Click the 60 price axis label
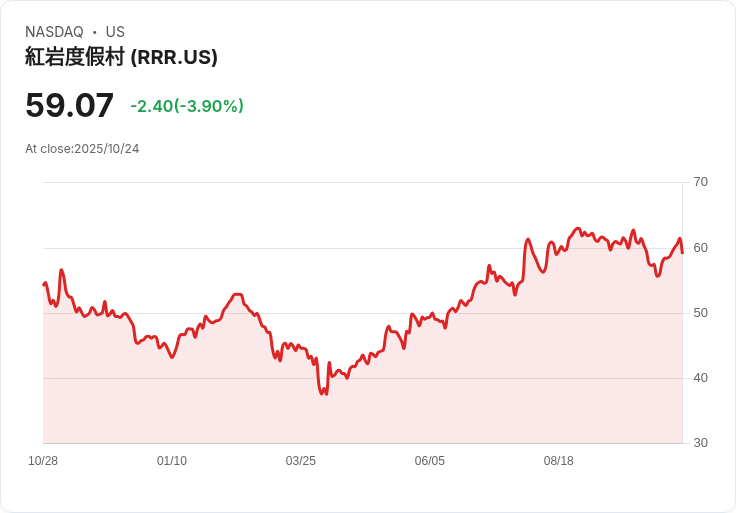This screenshot has height=513, width=736. click(700, 248)
